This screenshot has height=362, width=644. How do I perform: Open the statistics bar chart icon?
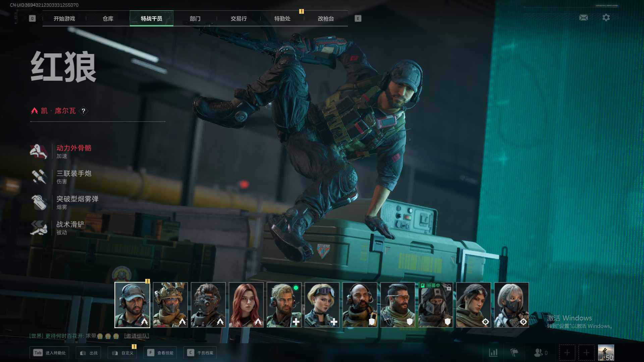tap(493, 353)
